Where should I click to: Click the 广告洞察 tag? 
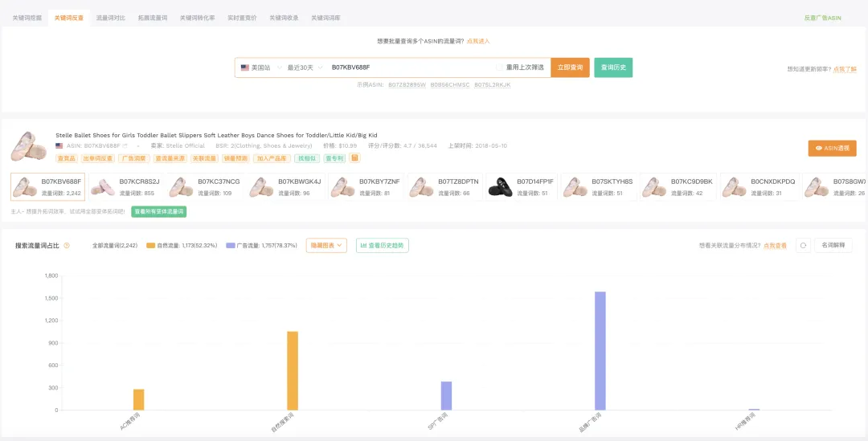(x=134, y=158)
